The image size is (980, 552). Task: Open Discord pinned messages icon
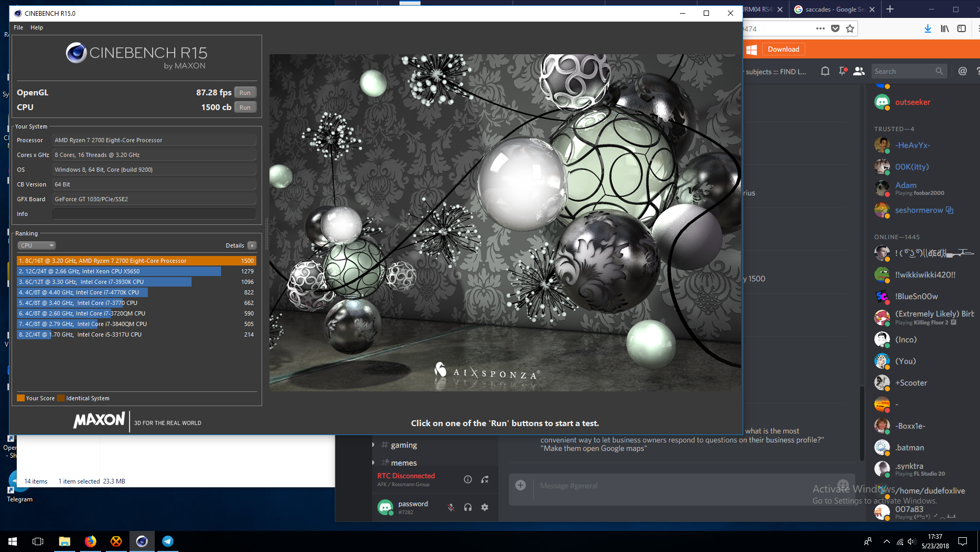pyautogui.click(x=843, y=71)
